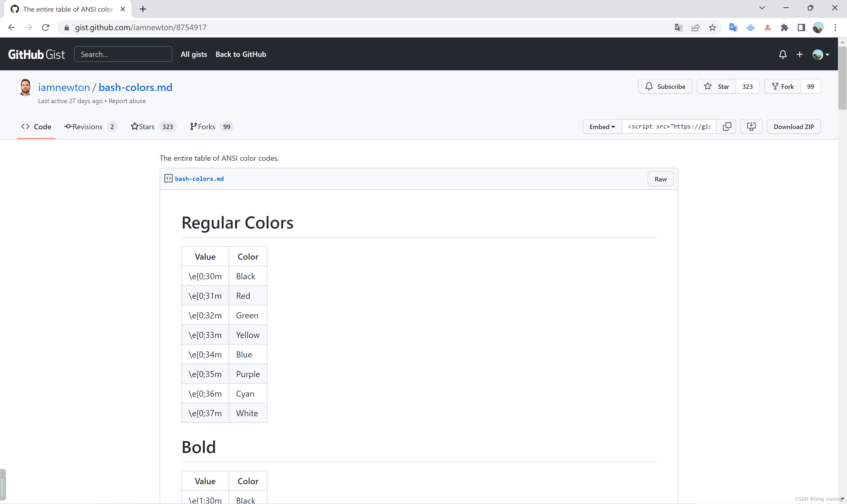Screen dimensions: 847x504
Task: Open the Forks tab
Action: 212,127
